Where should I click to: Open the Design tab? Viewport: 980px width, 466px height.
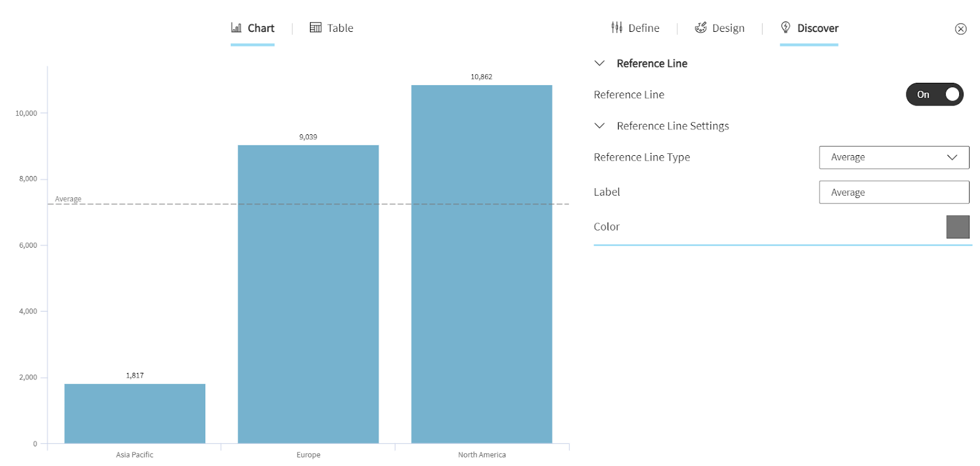pyautogui.click(x=728, y=28)
